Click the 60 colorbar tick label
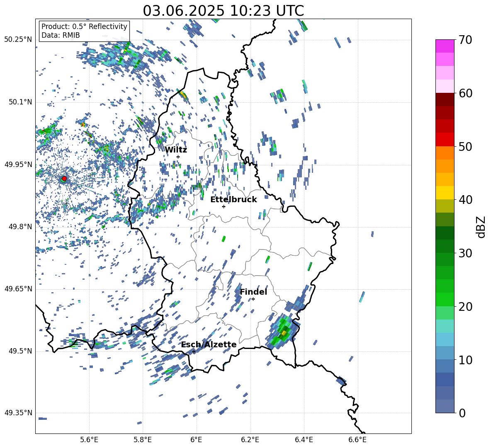This screenshot has height=448, width=491. click(465, 93)
